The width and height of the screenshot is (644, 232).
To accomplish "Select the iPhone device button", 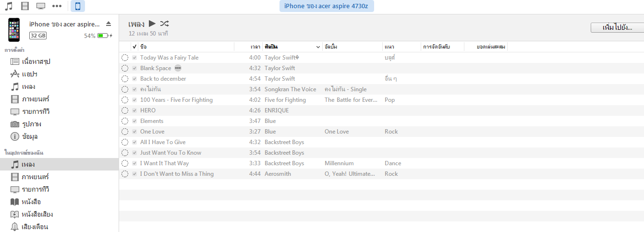I will click(78, 6).
